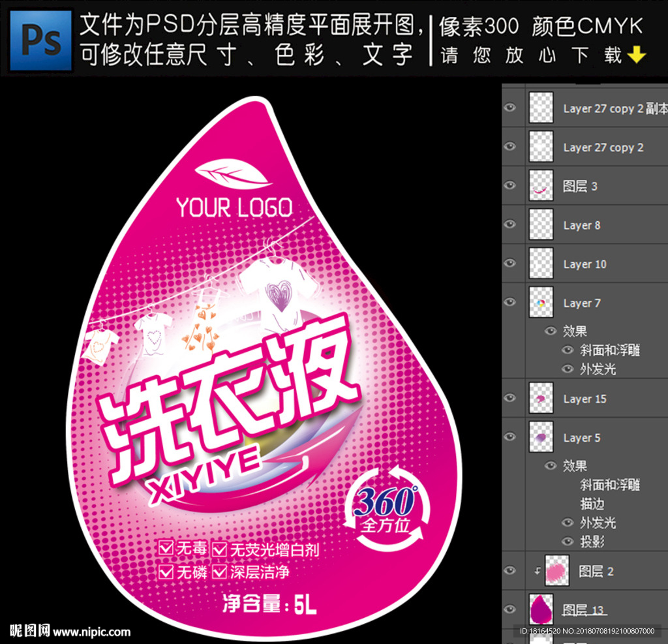The image size is (668, 644).
Task: Click the white leaf logo icon
Action: tap(233, 175)
